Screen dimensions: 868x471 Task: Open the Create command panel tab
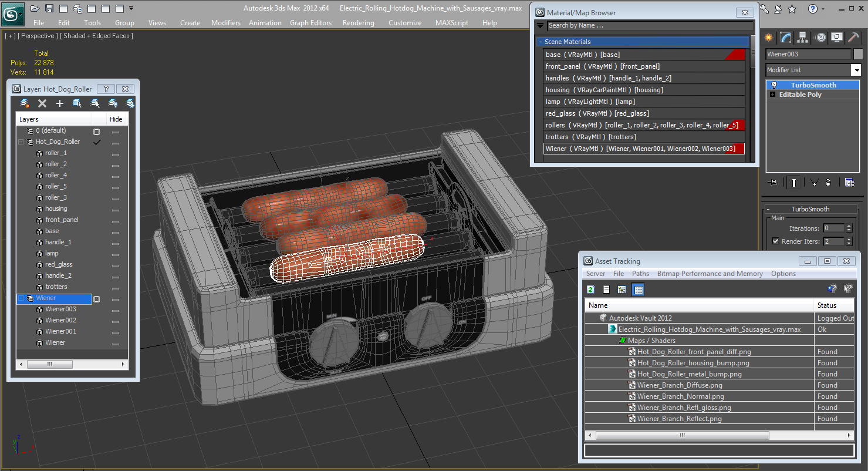768,38
